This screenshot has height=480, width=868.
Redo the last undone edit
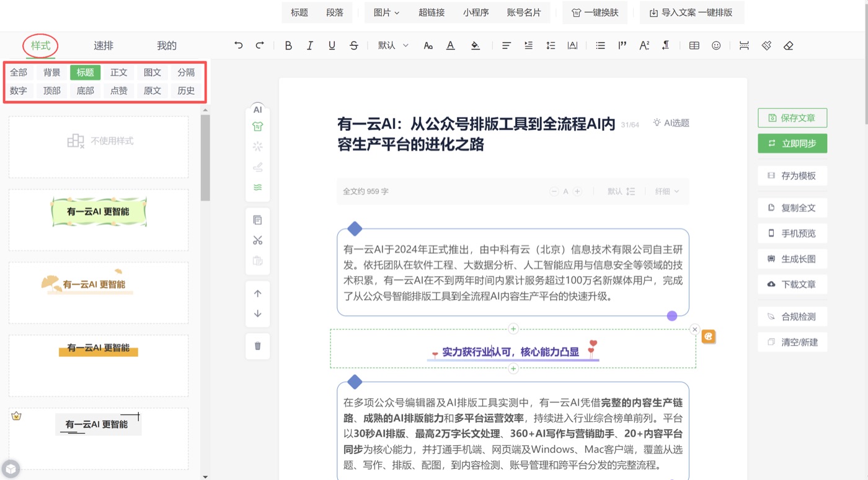point(260,45)
